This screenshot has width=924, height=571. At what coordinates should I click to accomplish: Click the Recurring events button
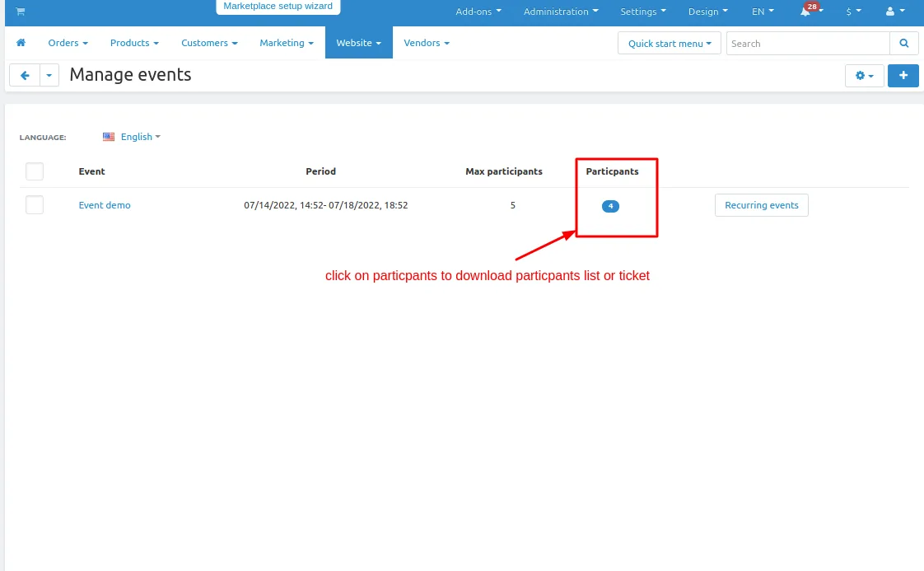click(762, 205)
